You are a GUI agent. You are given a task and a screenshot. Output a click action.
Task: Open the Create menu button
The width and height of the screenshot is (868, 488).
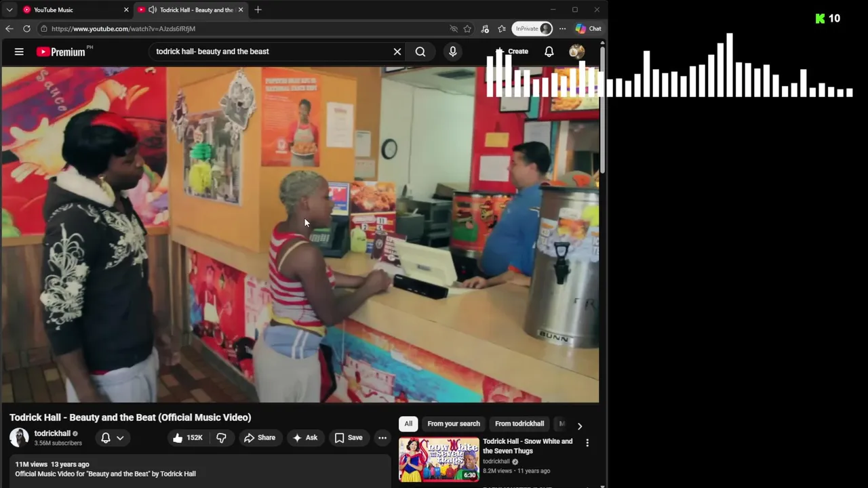coord(512,52)
